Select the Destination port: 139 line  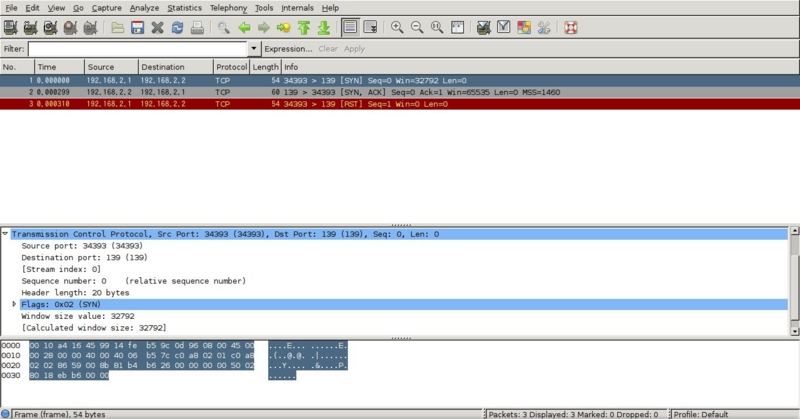(84, 257)
